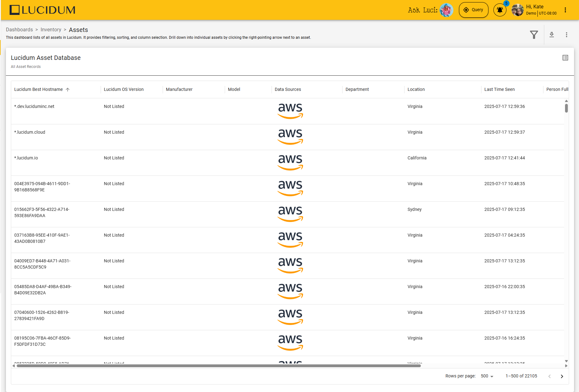Screen dimensions: 579x392
Task: Click the 1–500 of 22105 page range text
Action: pyautogui.click(x=521, y=376)
